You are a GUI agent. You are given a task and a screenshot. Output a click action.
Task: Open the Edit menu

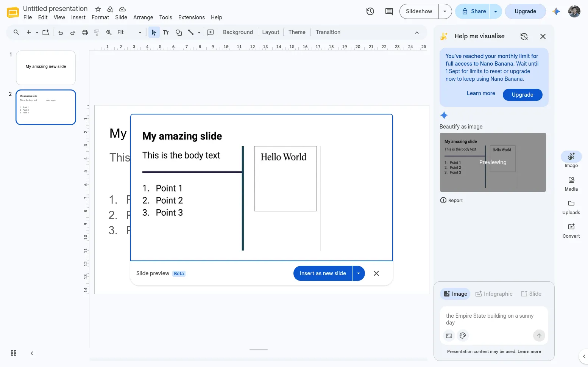(43, 17)
